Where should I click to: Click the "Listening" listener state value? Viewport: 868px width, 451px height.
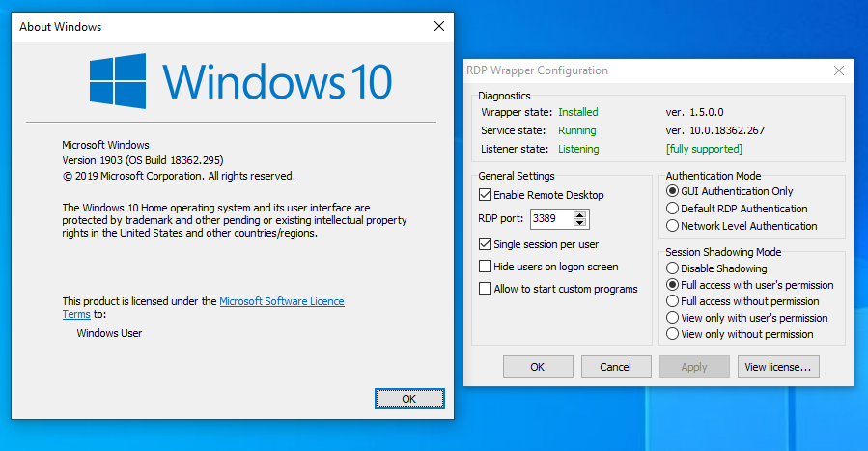(x=578, y=149)
